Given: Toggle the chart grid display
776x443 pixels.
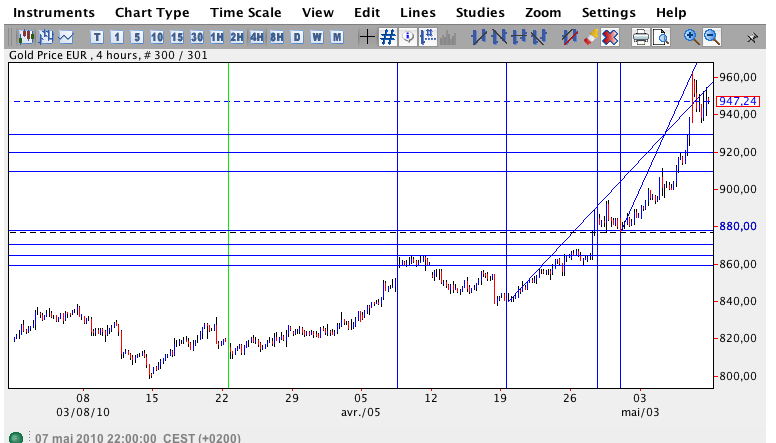Looking at the screenshot, I should coord(388,37).
